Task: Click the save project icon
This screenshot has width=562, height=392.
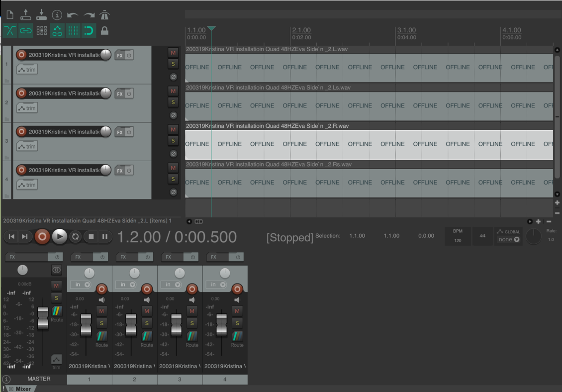Action: coord(41,15)
